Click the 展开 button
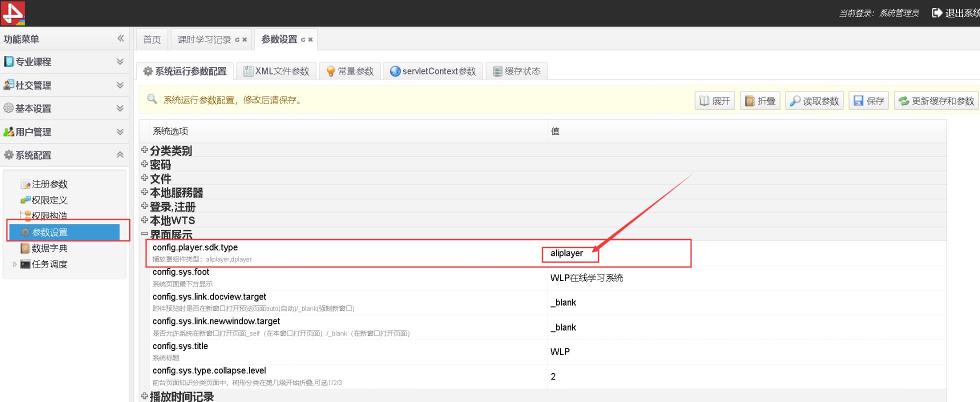980x402 pixels. tap(714, 101)
